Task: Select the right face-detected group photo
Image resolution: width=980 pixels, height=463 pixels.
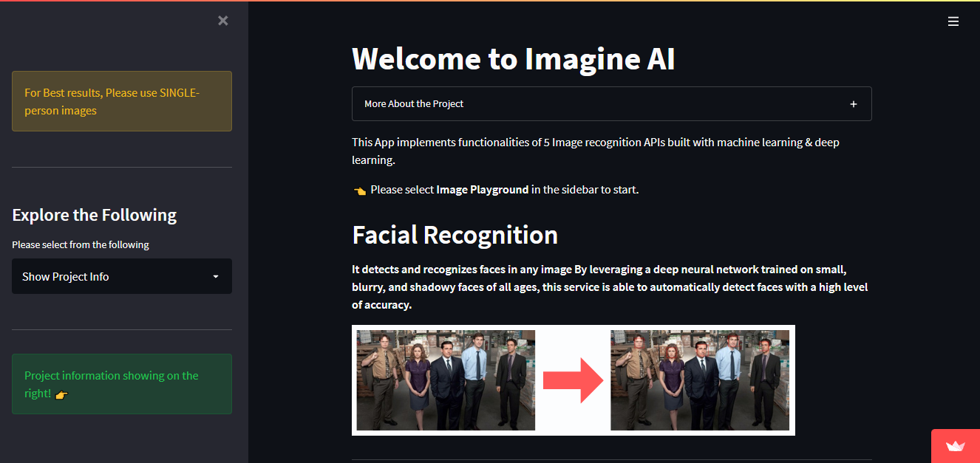Action: click(700, 380)
